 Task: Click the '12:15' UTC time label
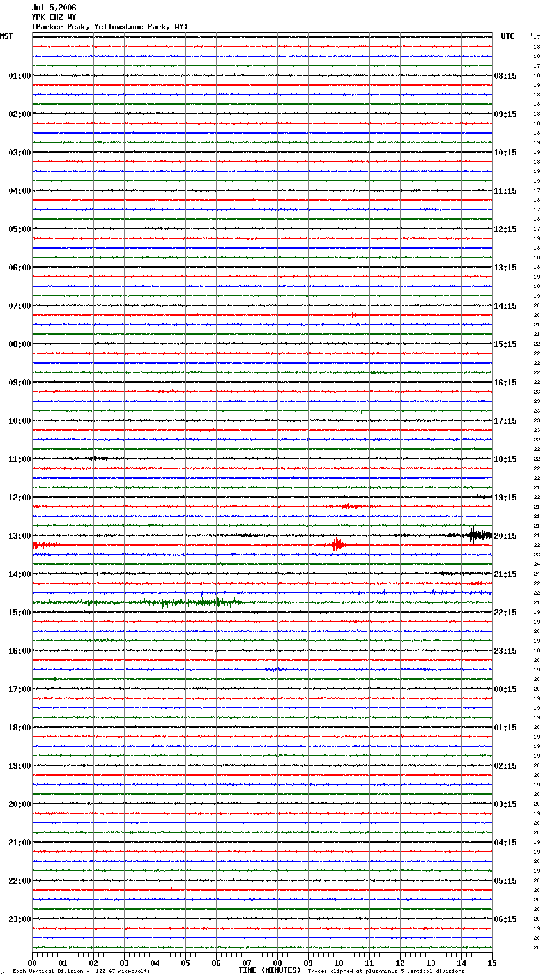(505, 229)
